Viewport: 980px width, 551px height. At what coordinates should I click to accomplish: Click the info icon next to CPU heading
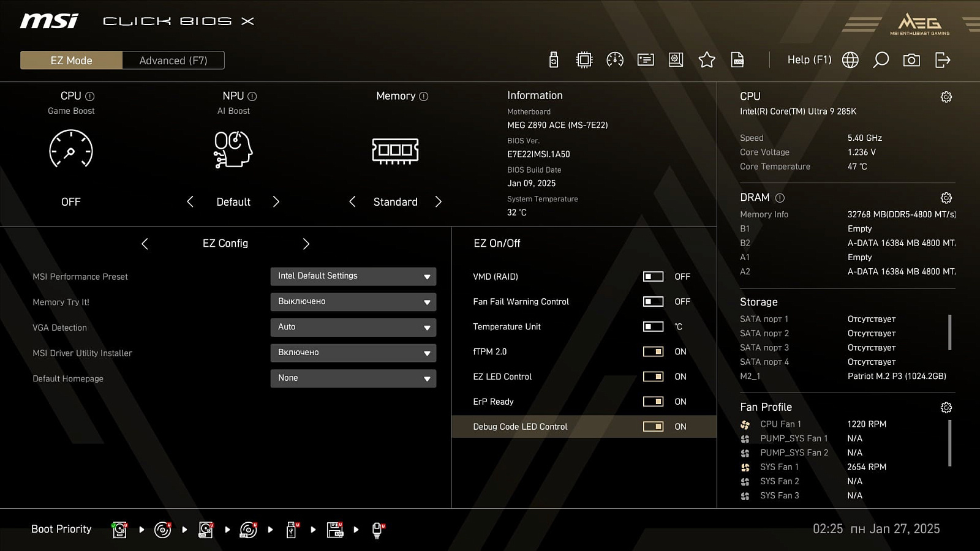pyautogui.click(x=90, y=96)
